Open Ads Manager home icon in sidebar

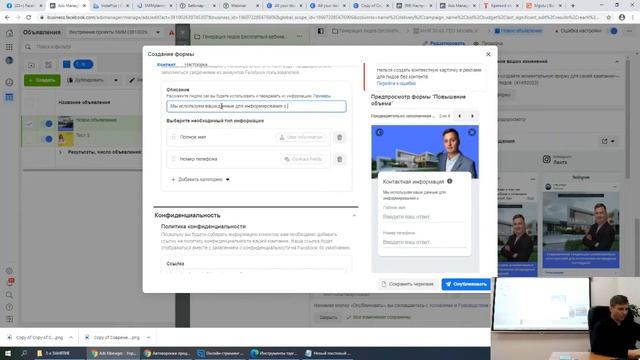point(9,33)
